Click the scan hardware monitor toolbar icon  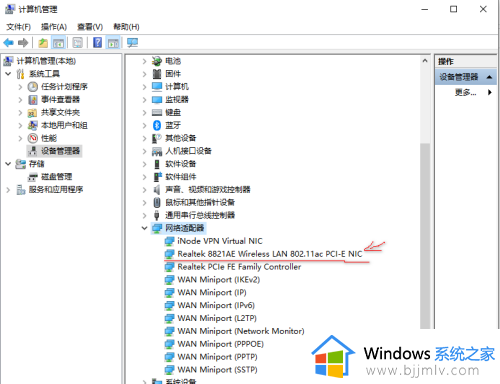[x=132, y=43]
